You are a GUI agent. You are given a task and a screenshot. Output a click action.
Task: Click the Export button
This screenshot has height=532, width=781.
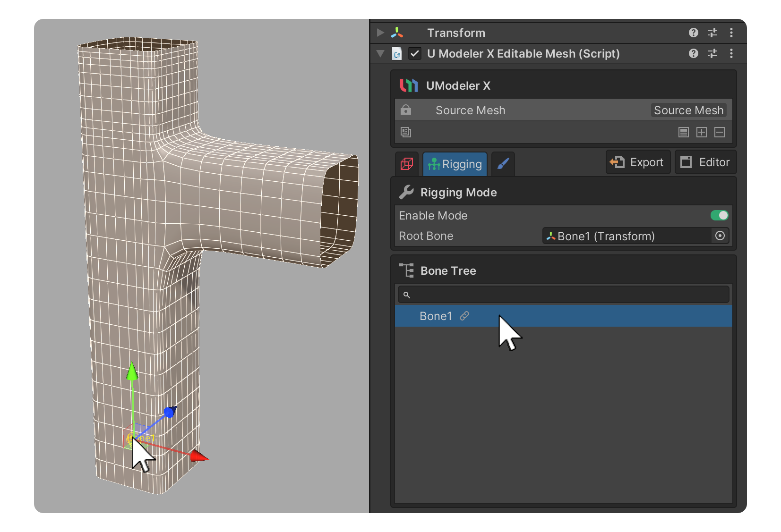click(637, 162)
